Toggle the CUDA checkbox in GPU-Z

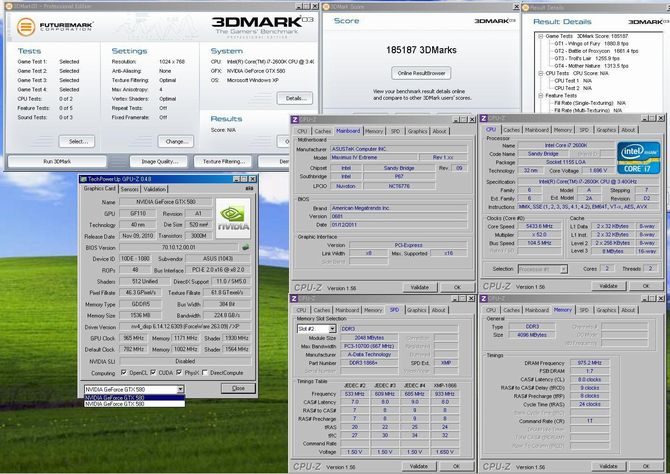point(153,373)
